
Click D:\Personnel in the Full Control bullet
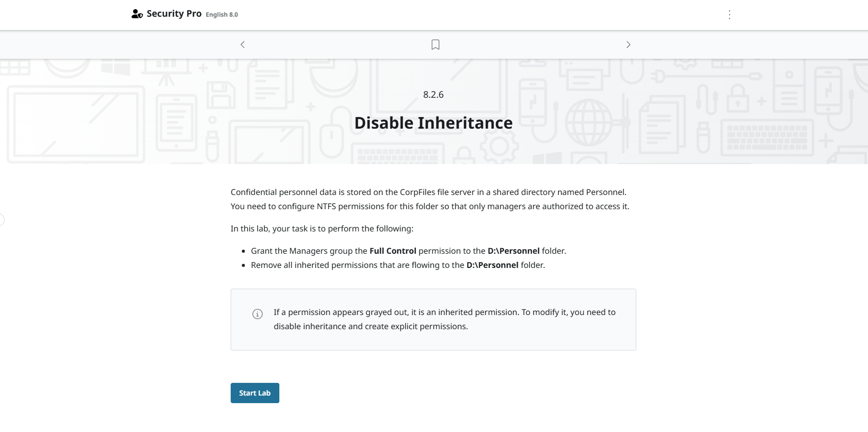click(x=513, y=251)
